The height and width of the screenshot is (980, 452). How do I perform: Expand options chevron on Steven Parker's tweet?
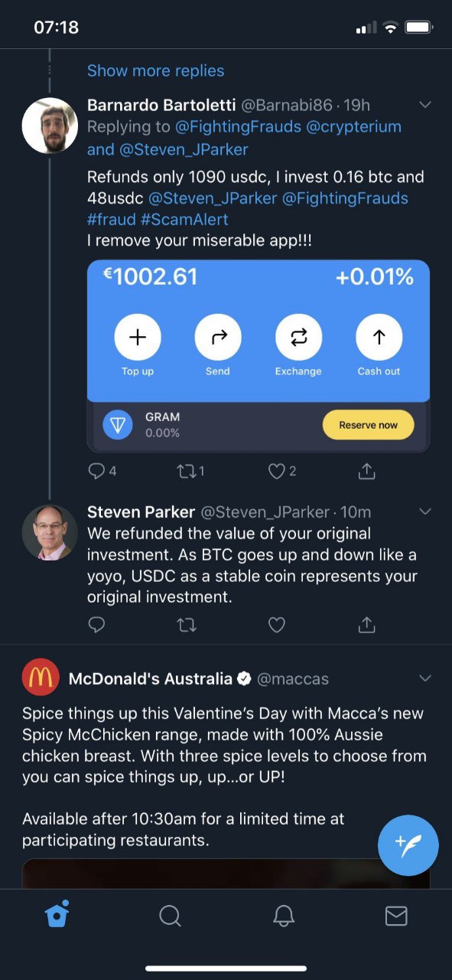pos(426,511)
